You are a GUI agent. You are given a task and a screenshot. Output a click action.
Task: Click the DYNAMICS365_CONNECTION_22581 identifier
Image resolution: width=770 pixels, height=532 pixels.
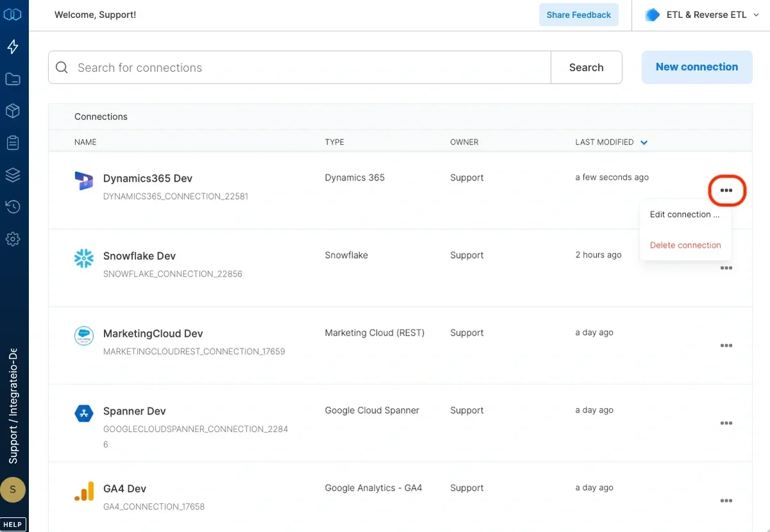click(176, 196)
